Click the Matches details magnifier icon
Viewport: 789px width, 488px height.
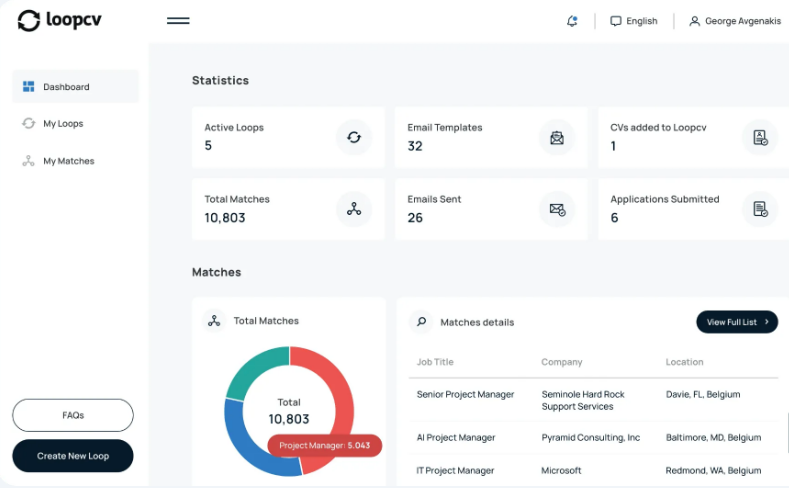click(422, 321)
